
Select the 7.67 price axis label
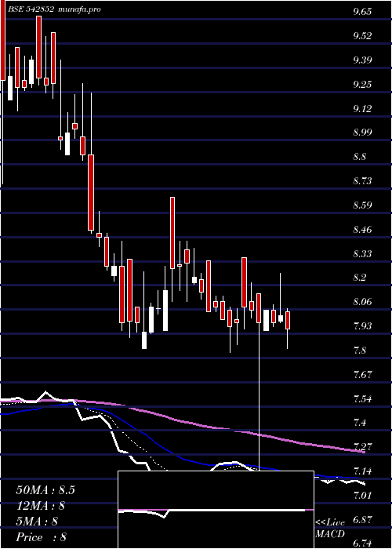(362, 375)
